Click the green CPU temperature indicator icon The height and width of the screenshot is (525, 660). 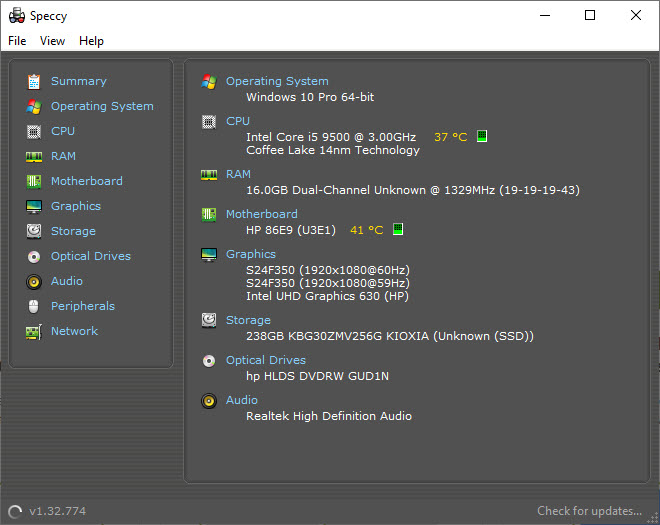(x=482, y=136)
